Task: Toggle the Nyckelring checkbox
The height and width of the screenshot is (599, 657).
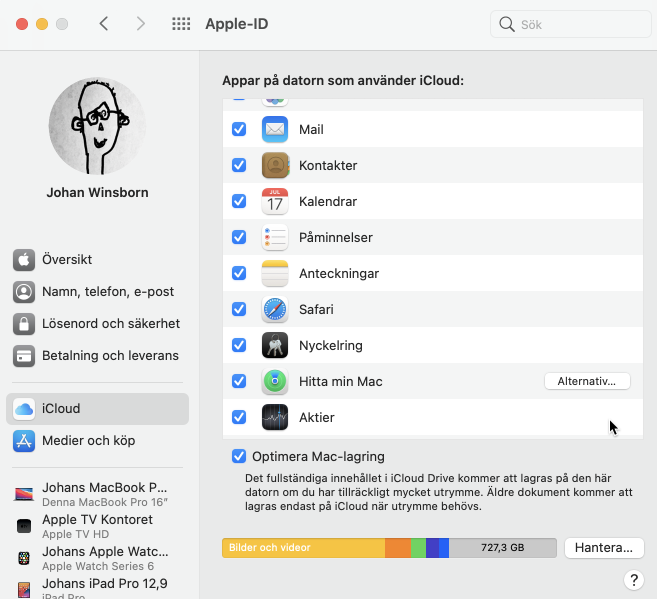Action: 239,346
